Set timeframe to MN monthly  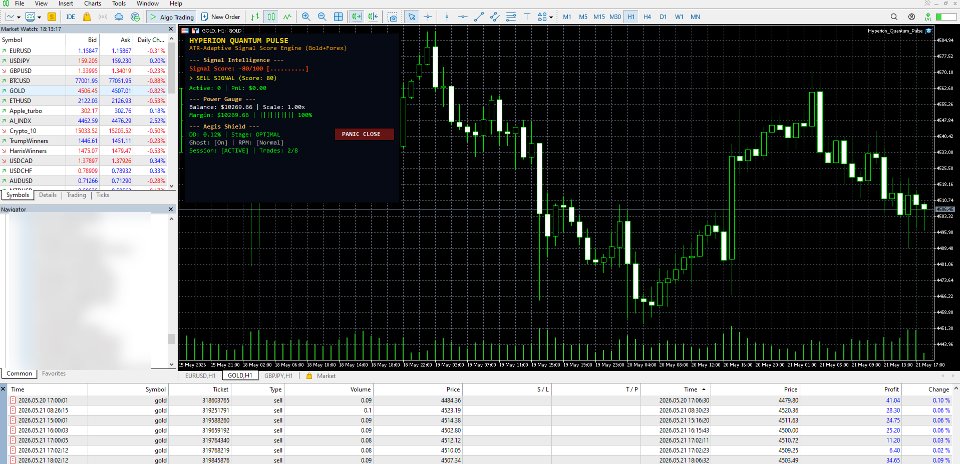696,17
